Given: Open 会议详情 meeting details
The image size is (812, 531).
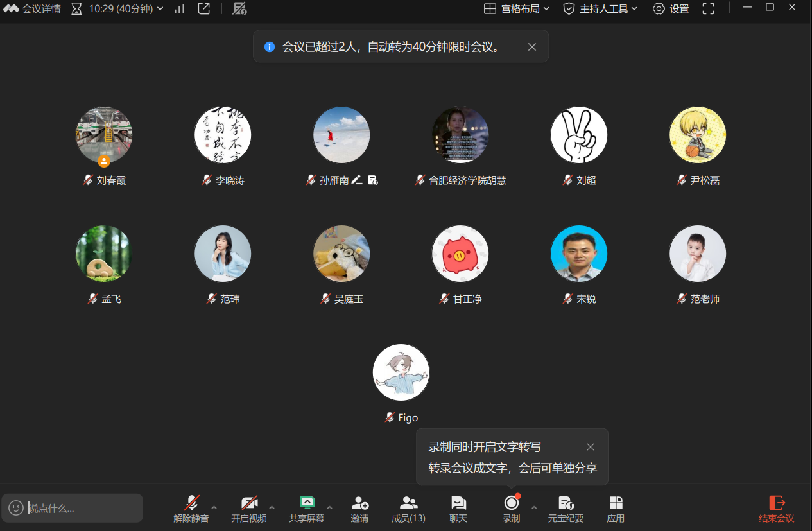Looking at the screenshot, I should (32, 9).
